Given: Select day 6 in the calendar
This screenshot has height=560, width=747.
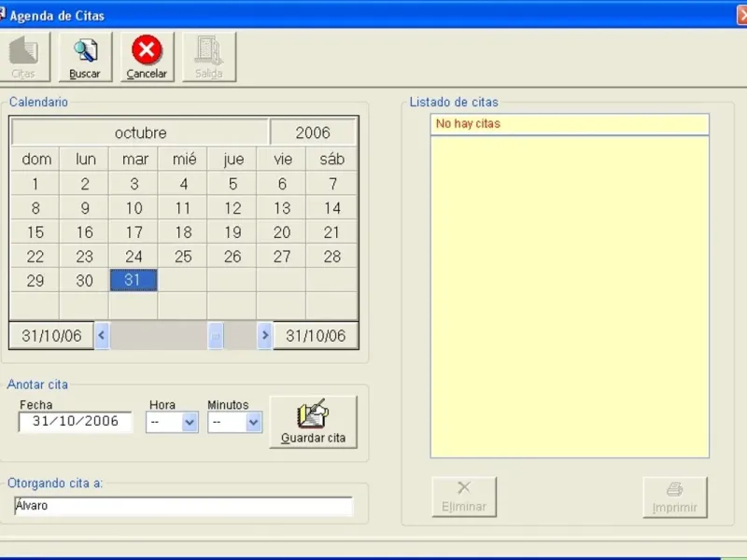Looking at the screenshot, I should [x=282, y=183].
